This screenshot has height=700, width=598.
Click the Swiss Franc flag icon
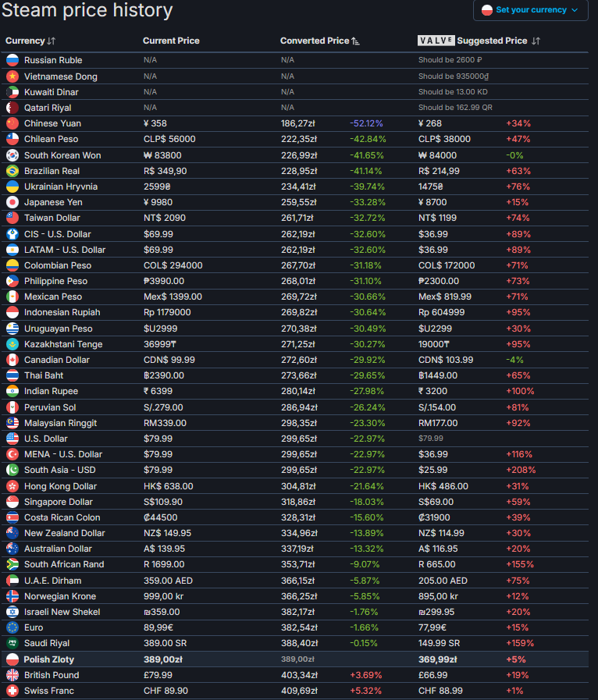pyautogui.click(x=12, y=691)
